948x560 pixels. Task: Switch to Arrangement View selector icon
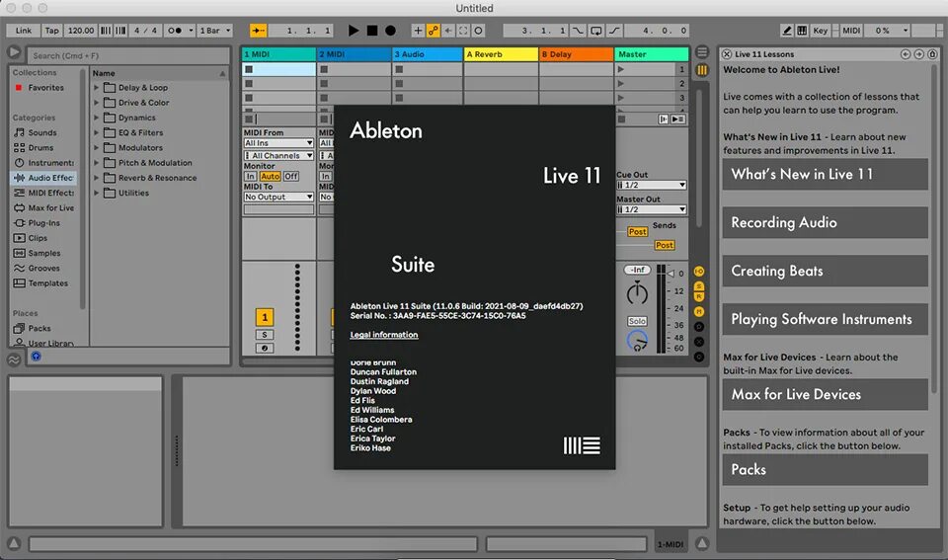point(702,52)
